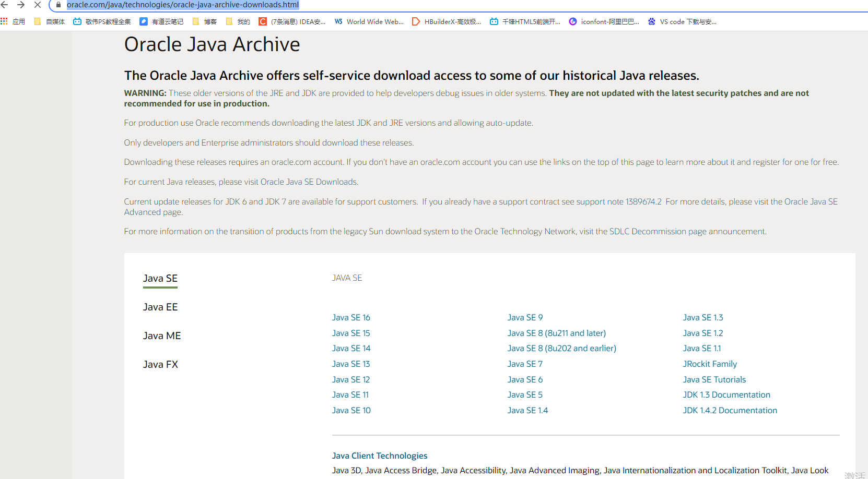Open the VS code 下载与安装 bookmark
Screen dimensions: 868x479
coord(682,21)
